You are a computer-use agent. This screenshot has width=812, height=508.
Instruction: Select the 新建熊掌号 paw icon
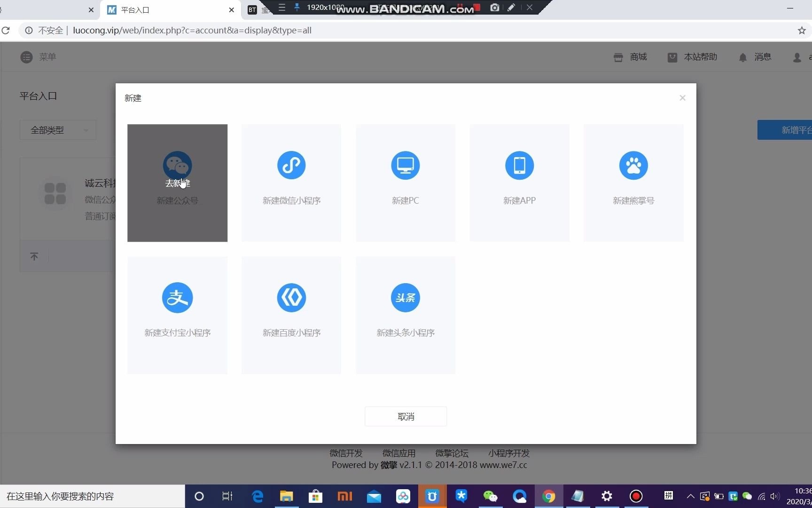(x=633, y=165)
